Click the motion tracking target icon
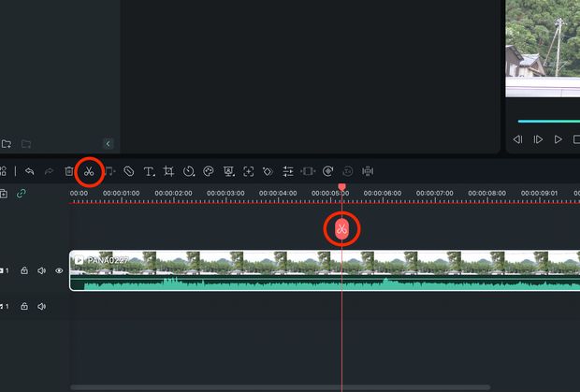The height and width of the screenshot is (392, 580). point(249,171)
